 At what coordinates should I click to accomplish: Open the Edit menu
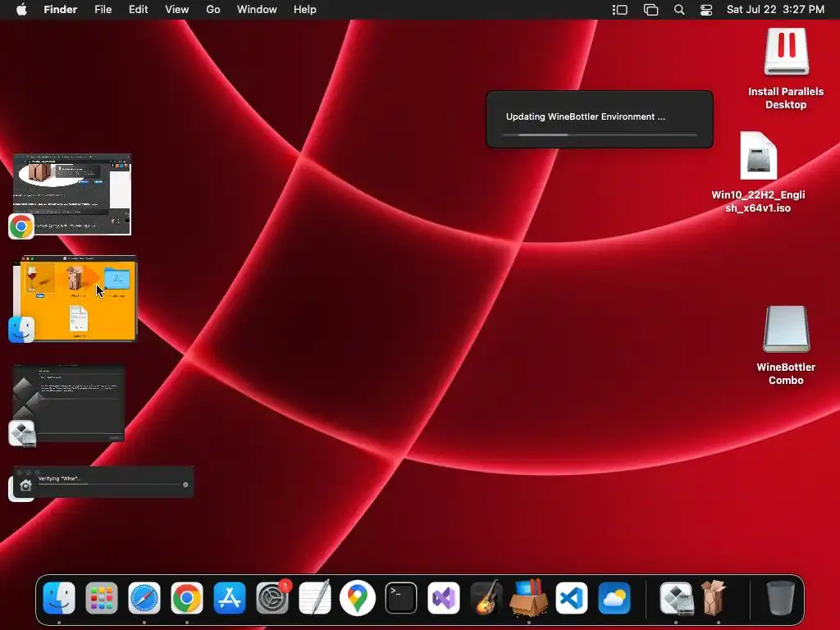click(x=138, y=10)
